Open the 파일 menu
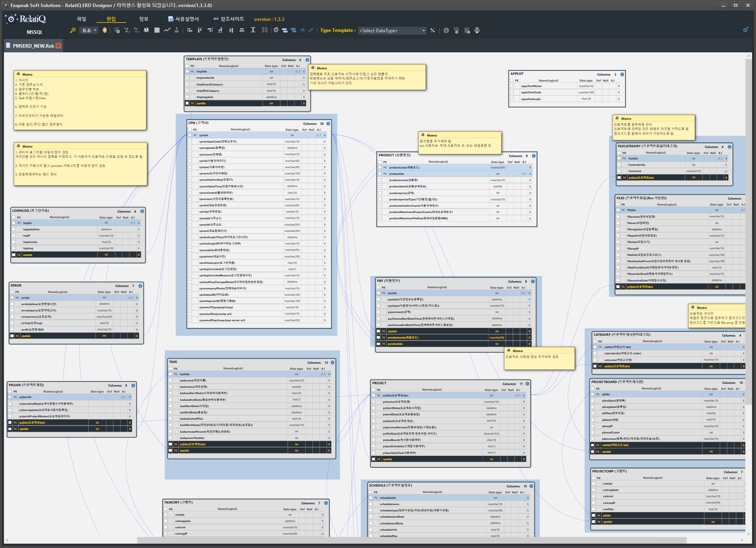The width and height of the screenshot is (756, 548). 82,19
